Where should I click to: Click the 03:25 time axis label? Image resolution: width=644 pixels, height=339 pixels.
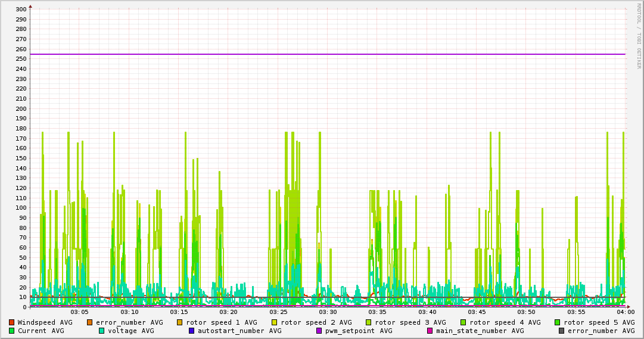278,312
